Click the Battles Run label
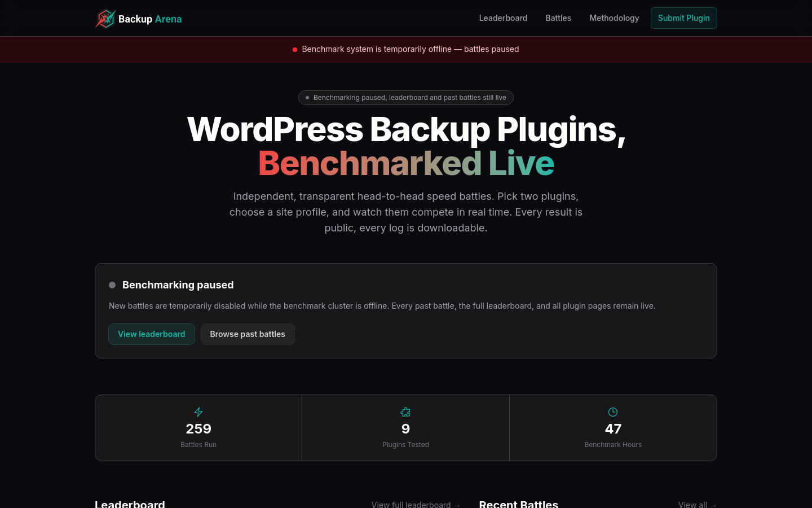Image resolution: width=812 pixels, height=508 pixels. pyautogui.click(x=198, y=445)
